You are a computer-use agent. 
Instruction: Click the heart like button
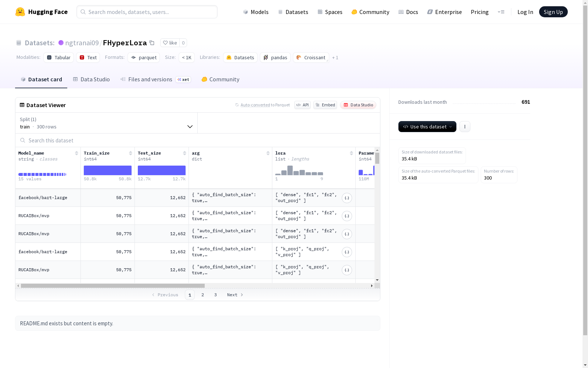(170, 43)
